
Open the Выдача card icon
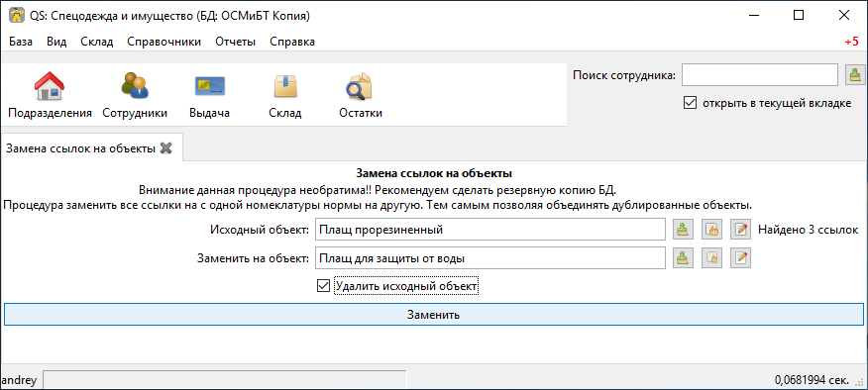(209, 86)
